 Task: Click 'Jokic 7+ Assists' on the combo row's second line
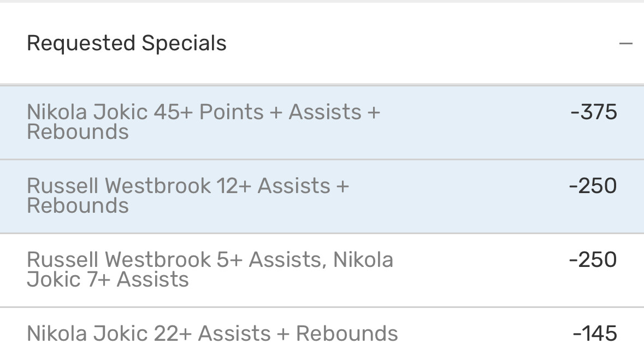(108, 280)
